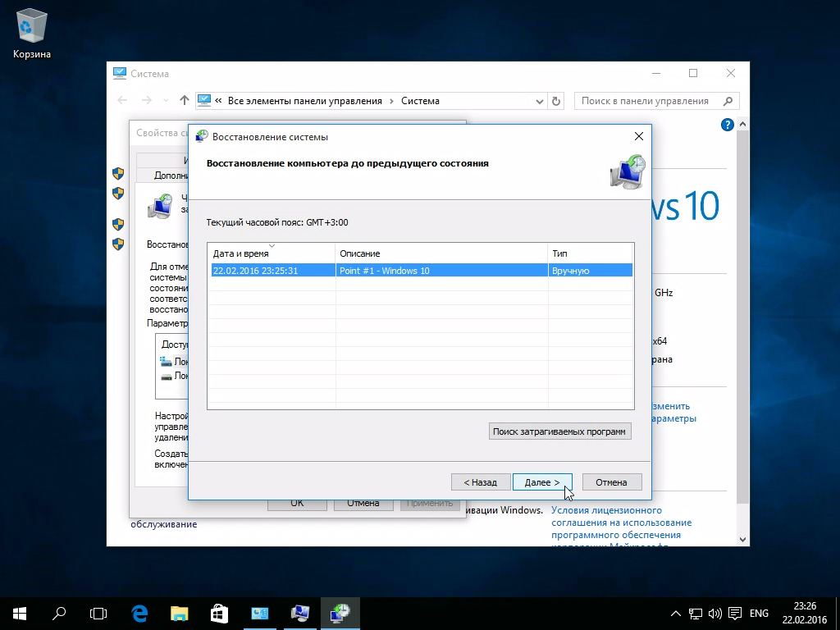Screen dimensions: 840x630
Task: Switch to Control Panel taskbar icon
Action: 260,614
